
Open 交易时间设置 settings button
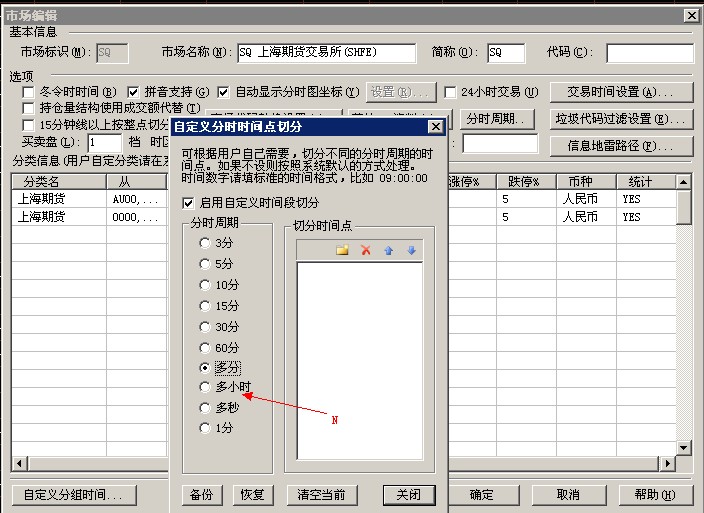622,92
